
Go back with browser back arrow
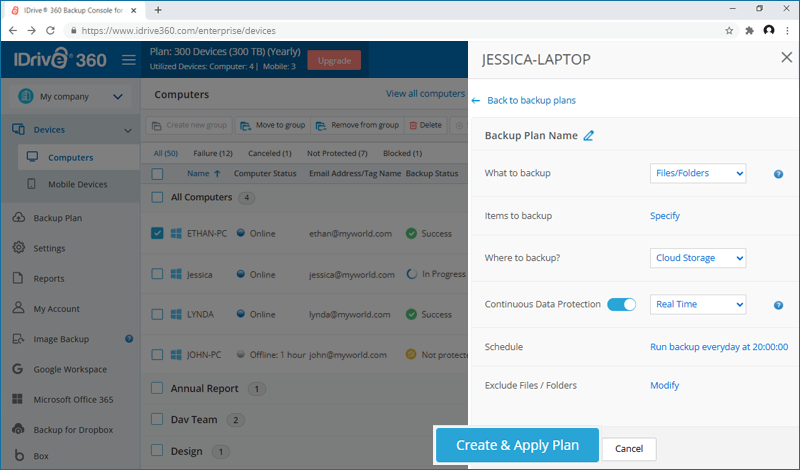point(13,31)
